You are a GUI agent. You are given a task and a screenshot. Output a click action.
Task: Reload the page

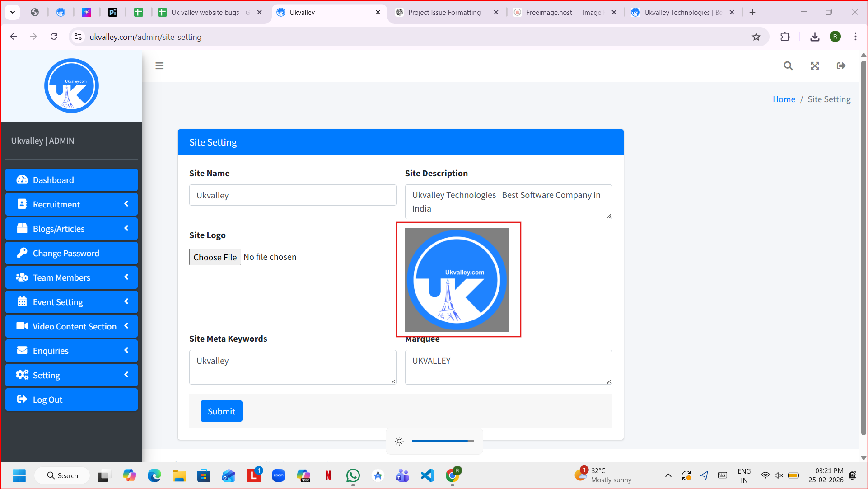[x=54, y=37]
